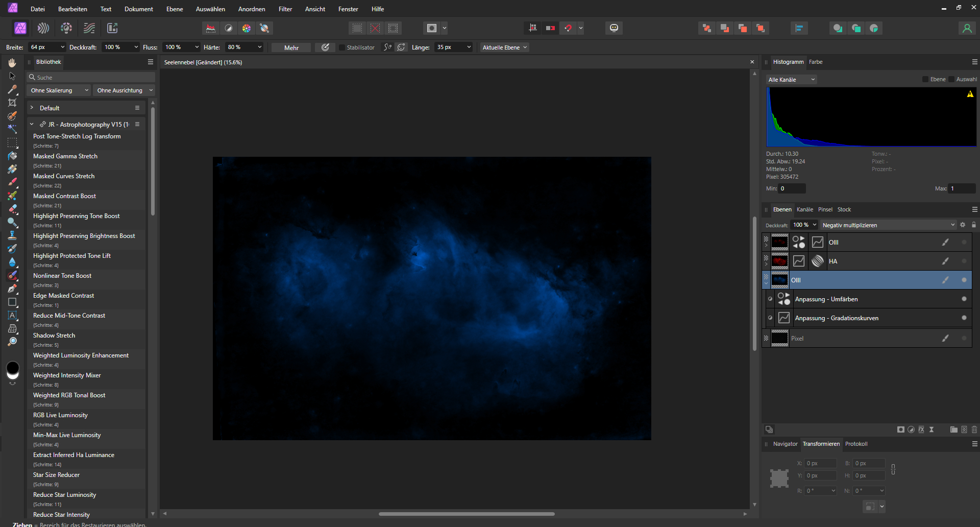980x527 pixels.
Task: Run the Star Size Reducer macro
Action: [x=86, y=478]
